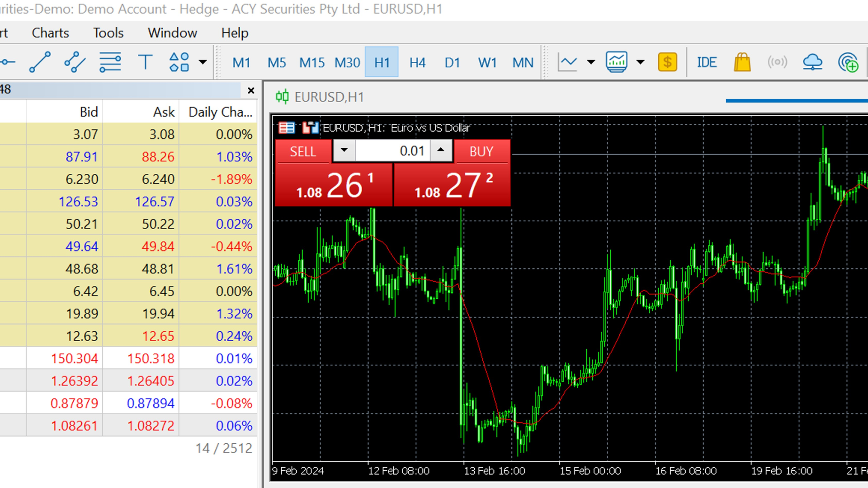Switch chart to M15 timeframe

(x=312, y=62)
